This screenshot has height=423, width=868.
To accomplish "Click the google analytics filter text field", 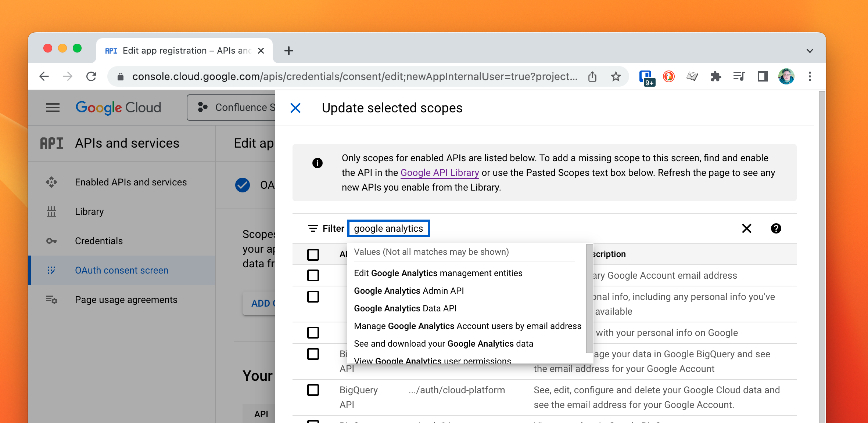I will click(388, 228).
